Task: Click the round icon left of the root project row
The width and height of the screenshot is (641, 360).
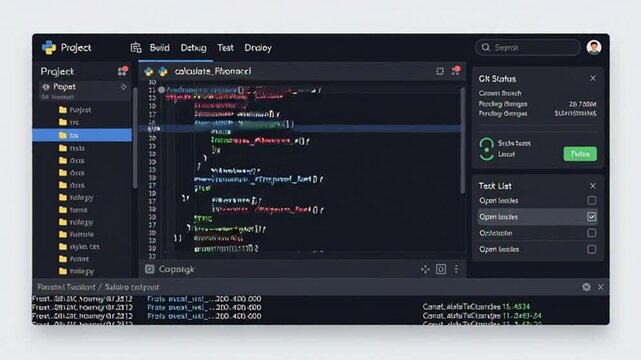Action: (x=46, y=87)
